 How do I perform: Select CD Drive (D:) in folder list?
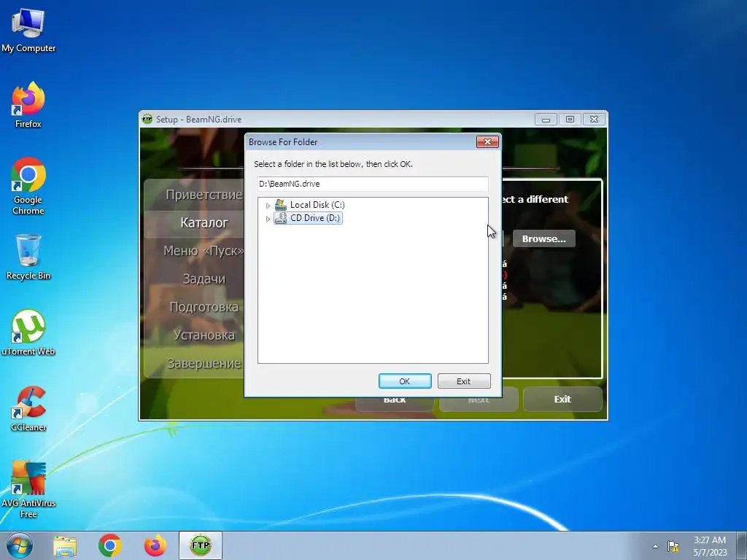point(315,218)
